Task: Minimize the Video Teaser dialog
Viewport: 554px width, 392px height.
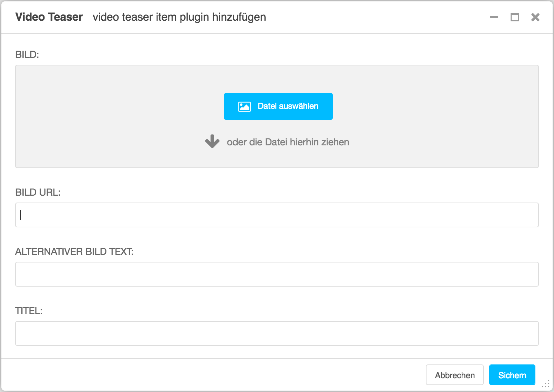Action: (x=494, y=17)
